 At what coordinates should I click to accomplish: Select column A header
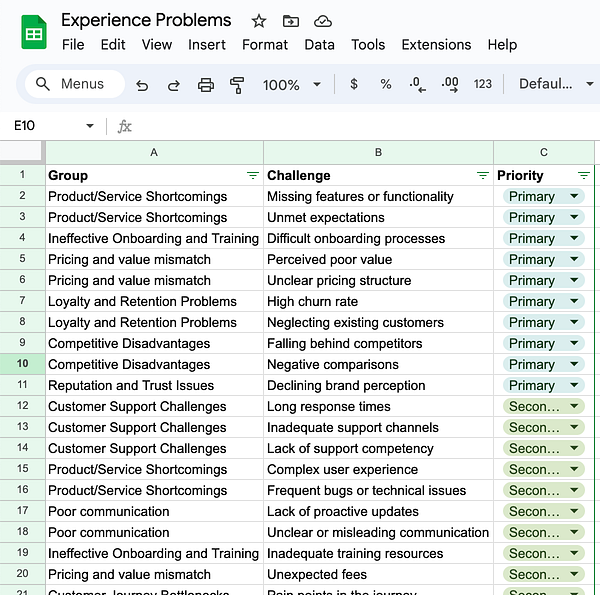click(154, 152)
